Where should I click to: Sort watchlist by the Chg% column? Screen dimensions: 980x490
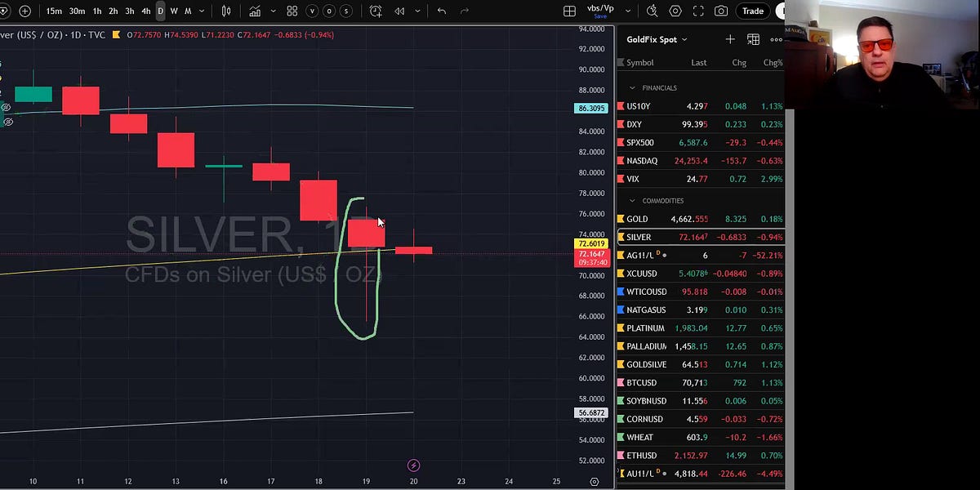tap(773, 63)
